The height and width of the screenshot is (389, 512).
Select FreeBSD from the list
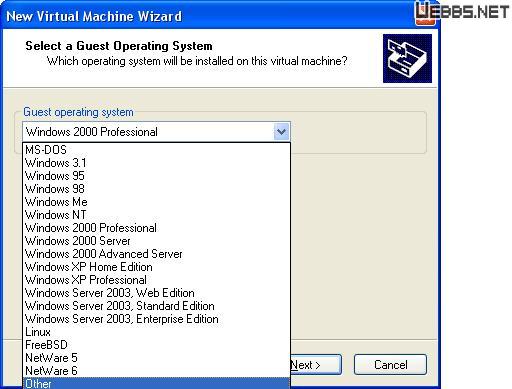pos(157,345)
